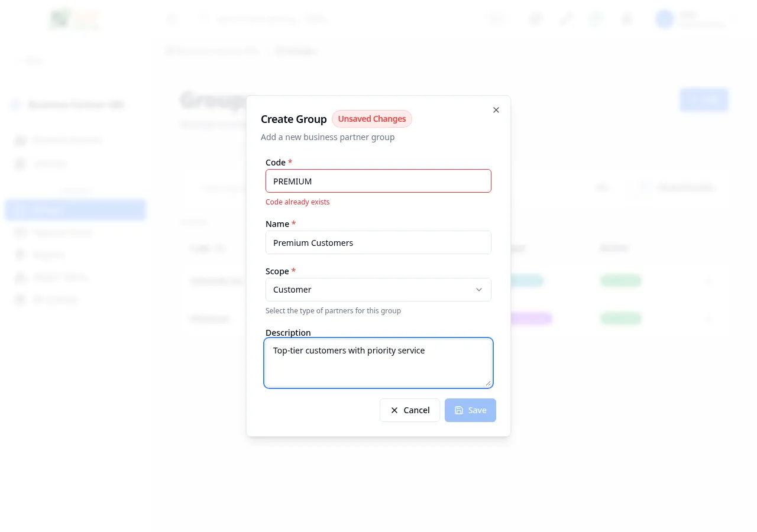Click inside the Description text area
This screenshot has height=532, width=757.
(378, 363)
